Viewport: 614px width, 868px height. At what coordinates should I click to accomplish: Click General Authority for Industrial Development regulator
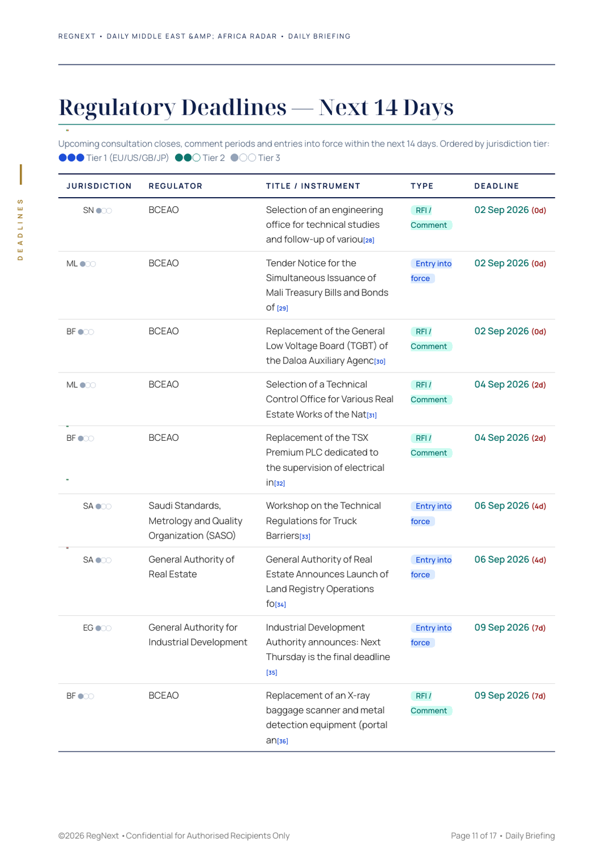click(198, 635)
